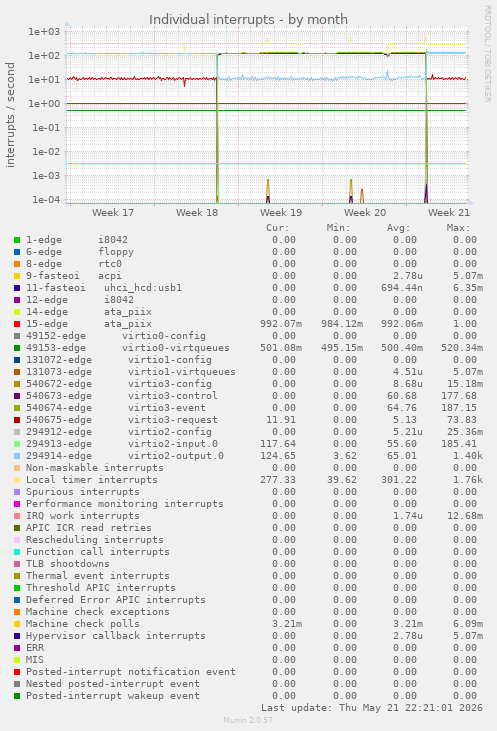The image size is (497, 731).
Task: Click the Week 21 axis label
Action: [x=449, y=213]
